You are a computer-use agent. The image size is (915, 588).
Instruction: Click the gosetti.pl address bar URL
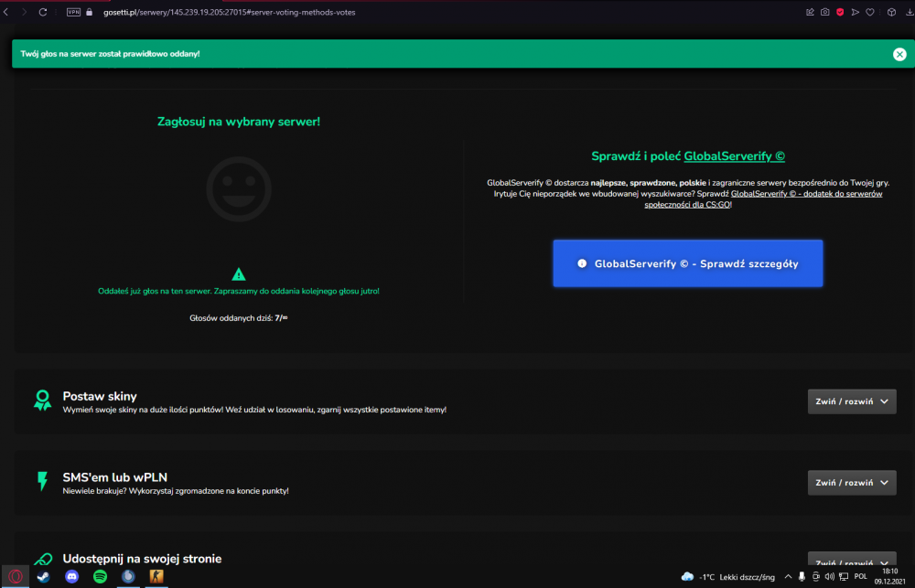(230, 12)
